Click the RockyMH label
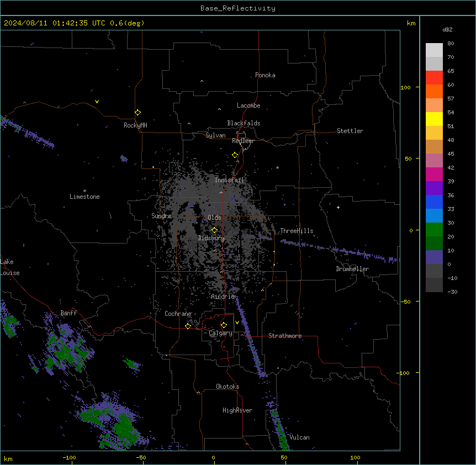The image size is (476, 465). coord(135,125)
